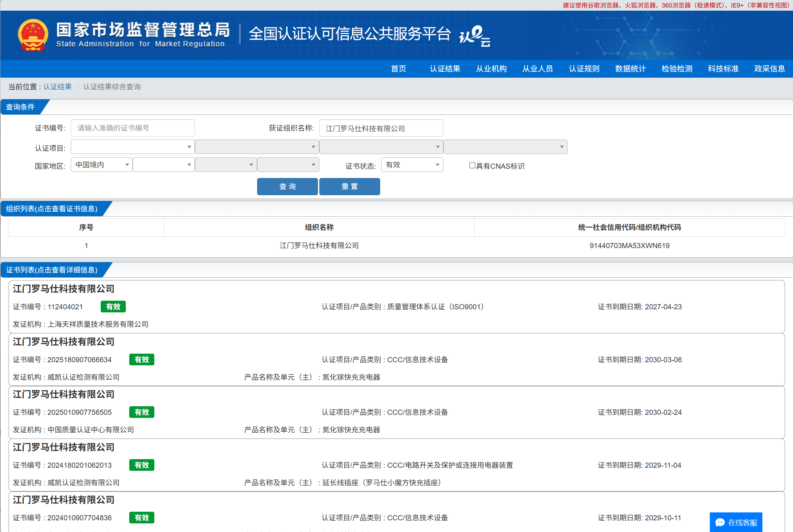Click the 组织列表 section header

[52, 209]
